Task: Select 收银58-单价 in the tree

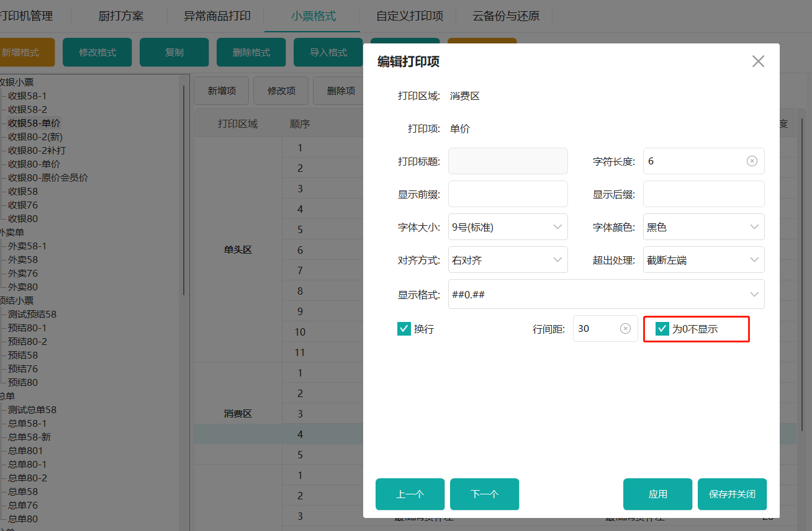Action: 34,123
